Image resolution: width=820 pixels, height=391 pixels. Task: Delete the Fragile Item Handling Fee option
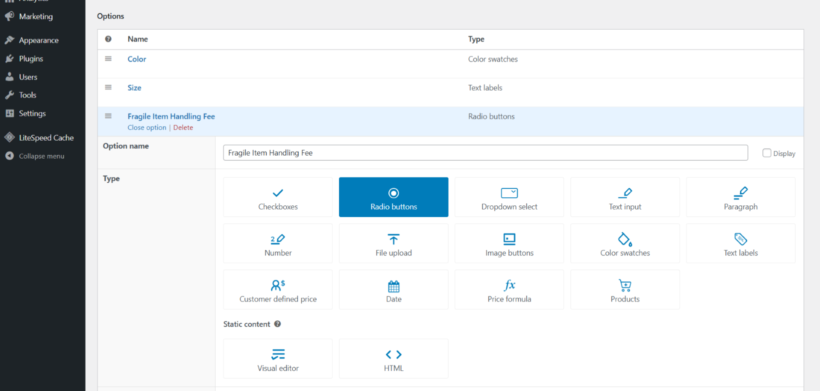183,128
